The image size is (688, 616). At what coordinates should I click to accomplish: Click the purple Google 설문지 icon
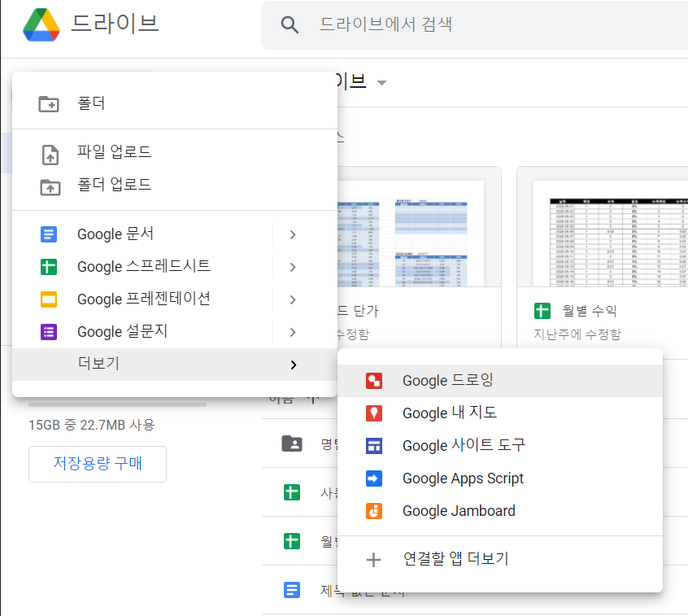point(49,332)
